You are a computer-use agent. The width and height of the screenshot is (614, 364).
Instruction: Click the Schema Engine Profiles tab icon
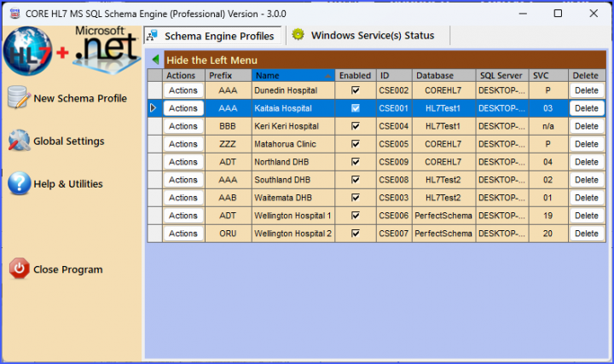(x=152, y=36)
